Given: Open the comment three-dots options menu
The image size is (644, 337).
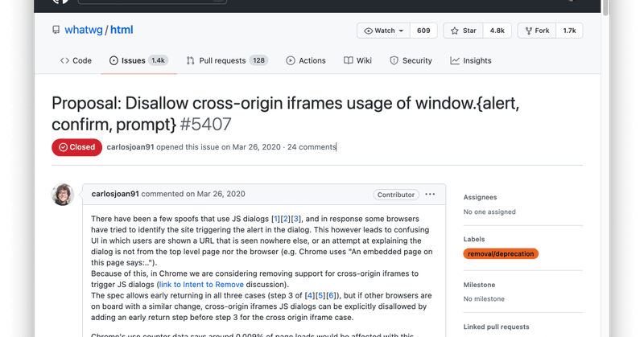Looking at the screenshot, I should coord(430,194).
